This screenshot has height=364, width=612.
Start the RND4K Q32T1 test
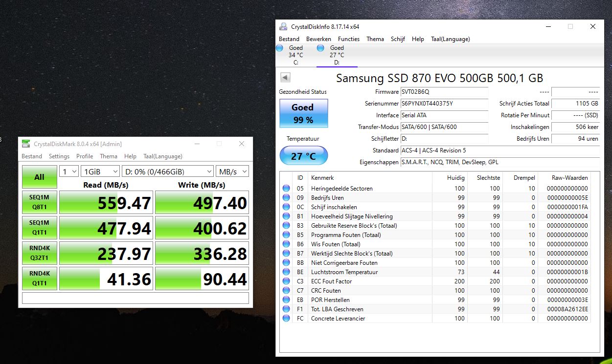click(39, 253)
